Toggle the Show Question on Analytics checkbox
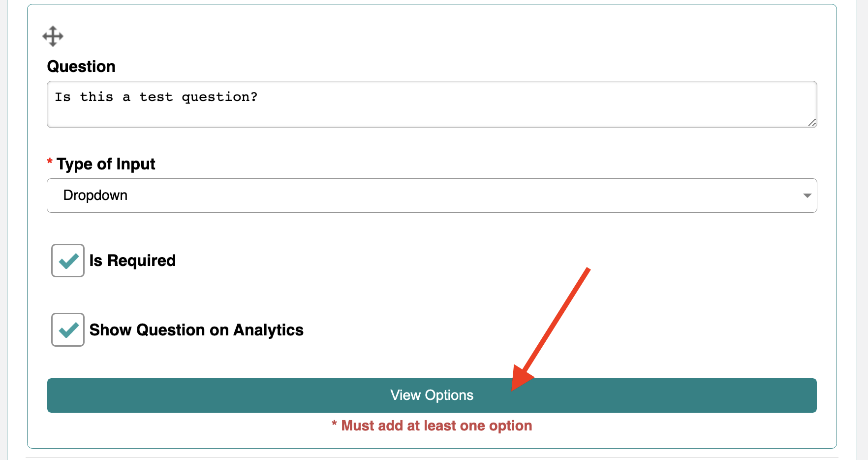Image resolution: width=868 pixels, height=460 pixels. point(68,329)
